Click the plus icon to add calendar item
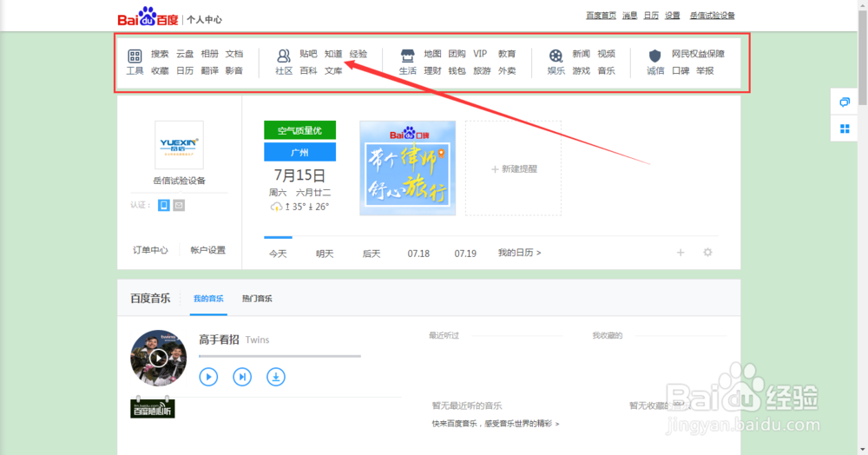 (681, 253)
